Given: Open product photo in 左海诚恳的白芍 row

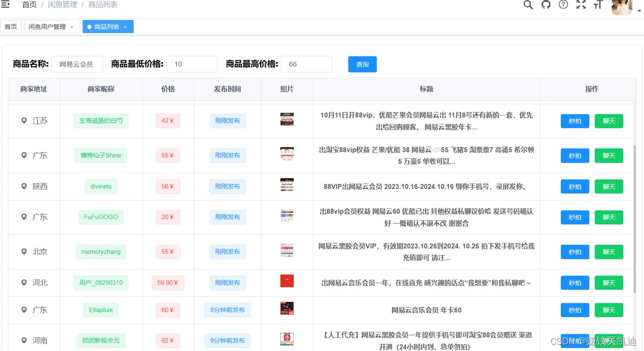Looking at the screenshot, I should pyautogui.click(x=287, y=119).
